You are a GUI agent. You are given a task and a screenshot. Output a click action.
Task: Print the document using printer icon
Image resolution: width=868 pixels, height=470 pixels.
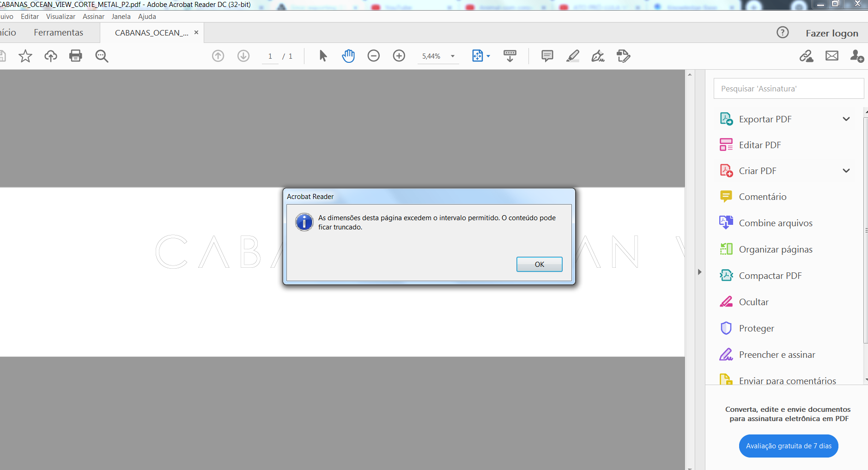coord(76,56)
